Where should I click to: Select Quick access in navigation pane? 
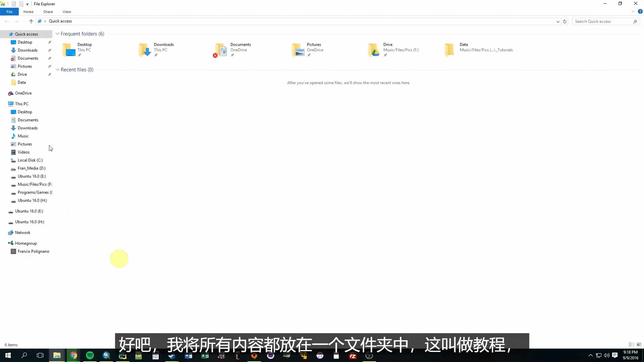26,34
